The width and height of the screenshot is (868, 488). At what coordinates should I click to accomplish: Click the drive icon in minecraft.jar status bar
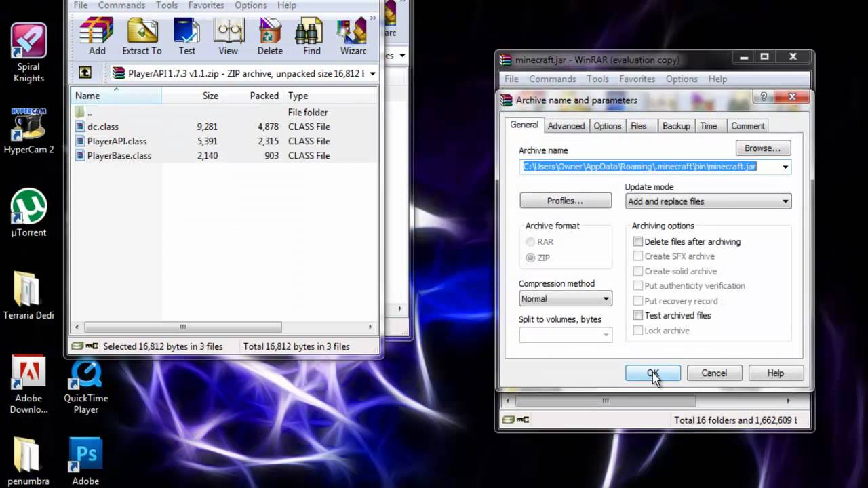[x=509, y=420]
